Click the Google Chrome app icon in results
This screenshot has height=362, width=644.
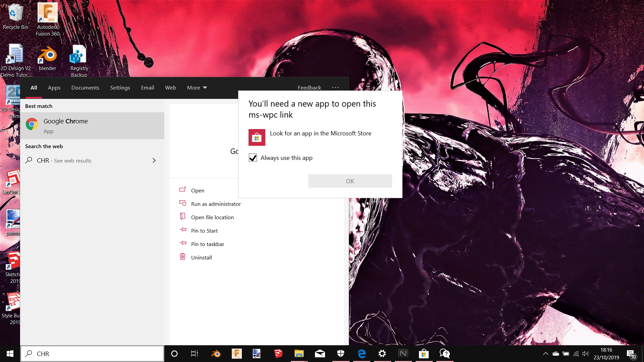32,124
